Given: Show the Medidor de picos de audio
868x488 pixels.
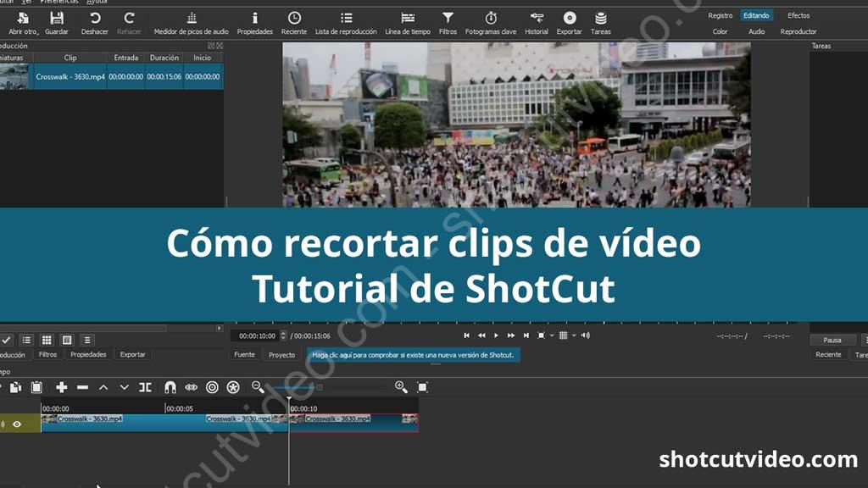Looking at the screenshot, I should [191, 19].
